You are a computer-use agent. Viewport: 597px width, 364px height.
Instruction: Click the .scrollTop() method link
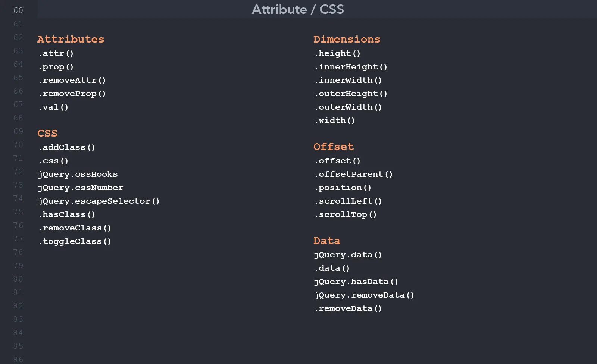pos(346,214)
